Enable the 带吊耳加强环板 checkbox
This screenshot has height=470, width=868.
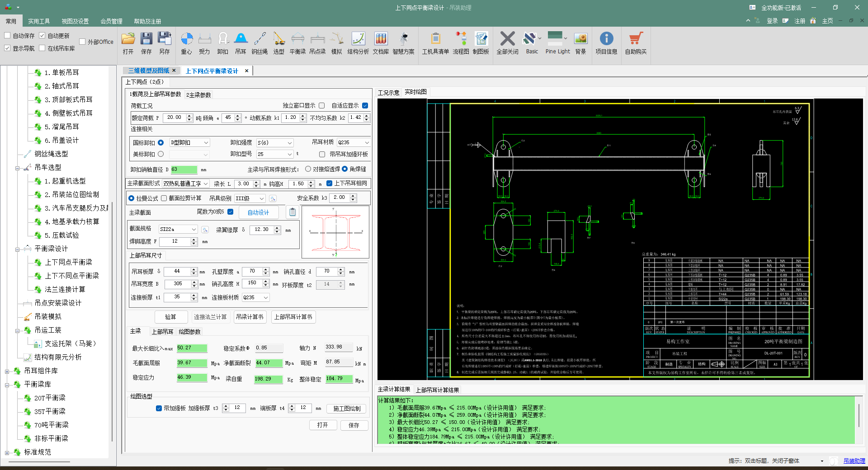point(322,155)
